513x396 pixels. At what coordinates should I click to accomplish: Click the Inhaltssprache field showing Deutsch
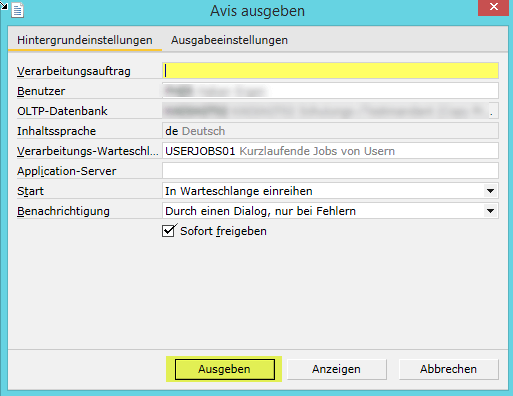[x=330, y=131]
